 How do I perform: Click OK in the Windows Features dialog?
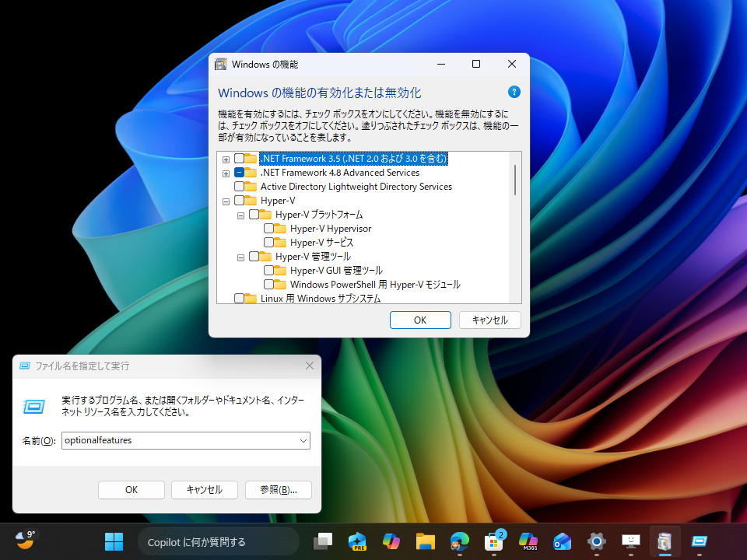(420, 320)
